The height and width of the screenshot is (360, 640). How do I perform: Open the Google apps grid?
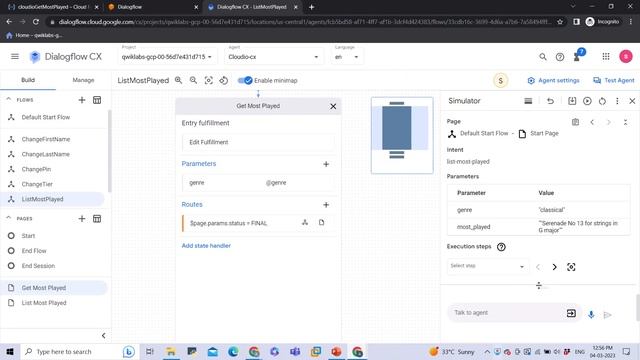click(x=606, y=56)
